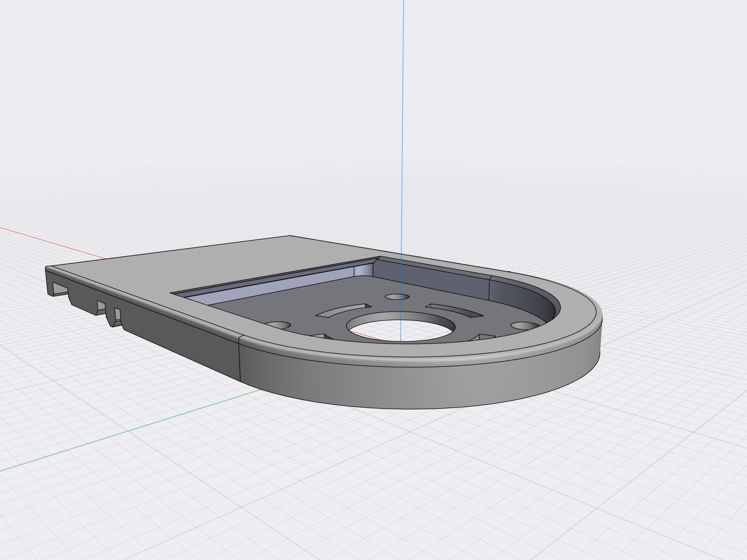The image size is (747, 560).
Task: Select the small round hole on pocket's left
Action: point(278,325)
